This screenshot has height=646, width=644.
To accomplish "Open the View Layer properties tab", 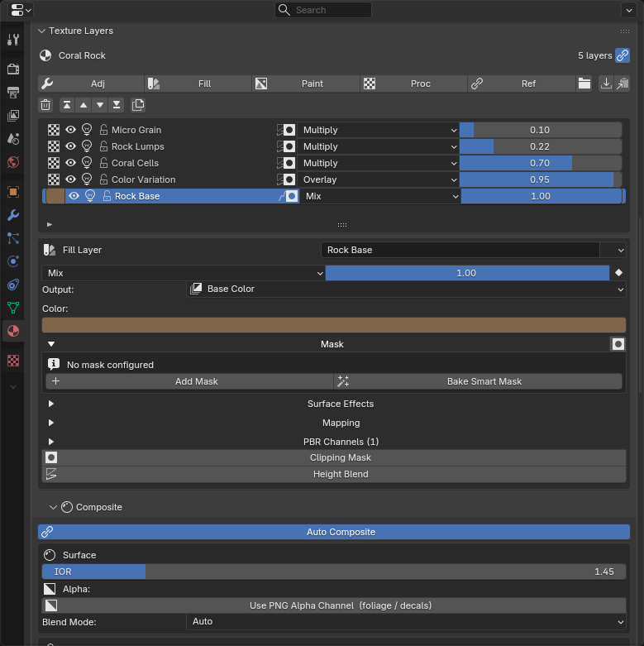I will pyautogui.click(x=12, y=115).
